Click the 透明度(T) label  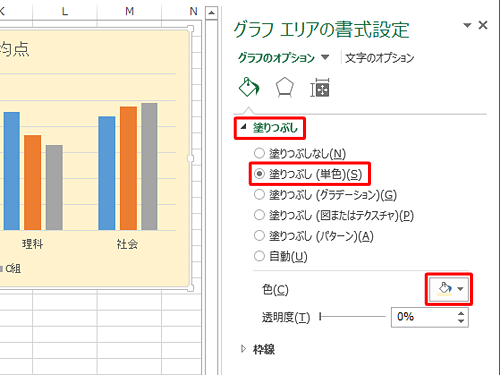[286, 317]
